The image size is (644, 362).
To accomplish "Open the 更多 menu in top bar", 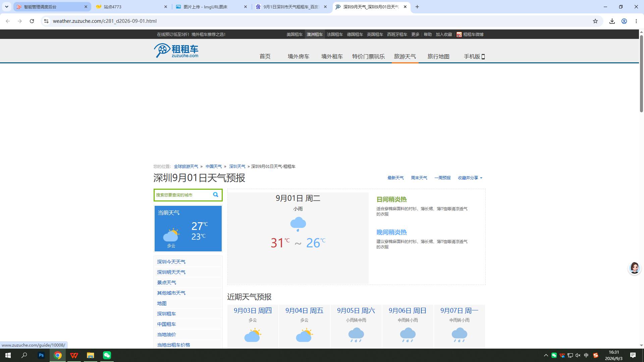I will [415, 35].
